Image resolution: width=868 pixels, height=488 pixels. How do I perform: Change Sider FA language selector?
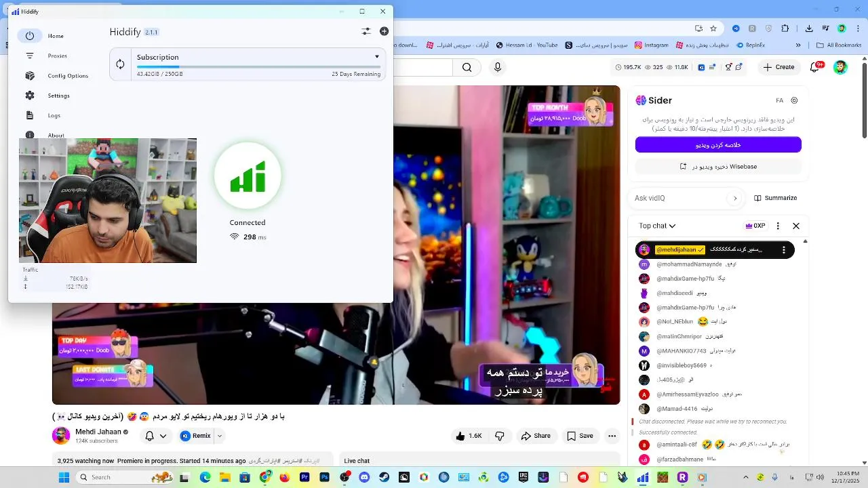[779, 100]
